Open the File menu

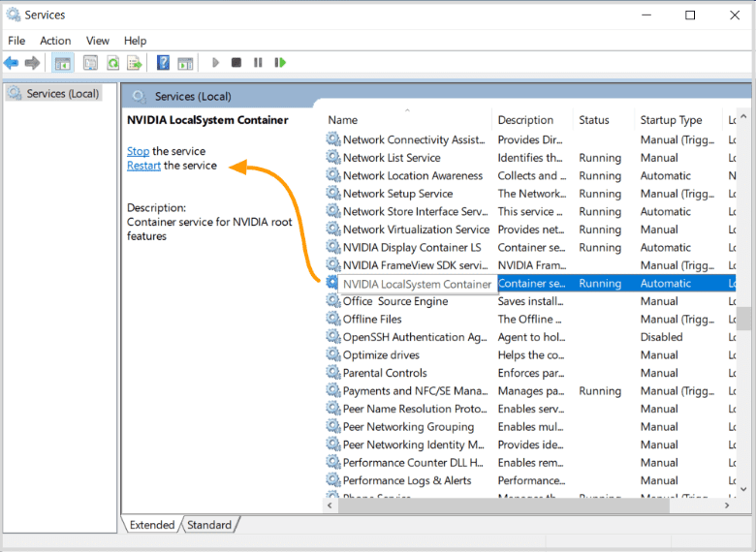pyautogui.click(x=16, y=41)
